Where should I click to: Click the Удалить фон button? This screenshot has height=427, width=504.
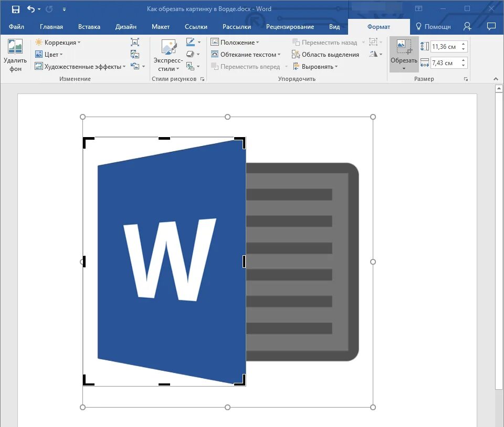[15, 55]
